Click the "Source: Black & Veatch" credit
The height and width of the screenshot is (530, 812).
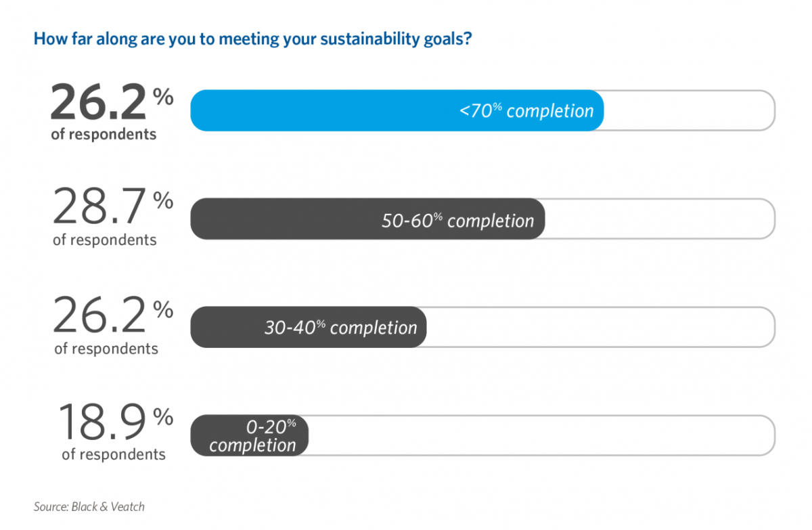(89, 506)
